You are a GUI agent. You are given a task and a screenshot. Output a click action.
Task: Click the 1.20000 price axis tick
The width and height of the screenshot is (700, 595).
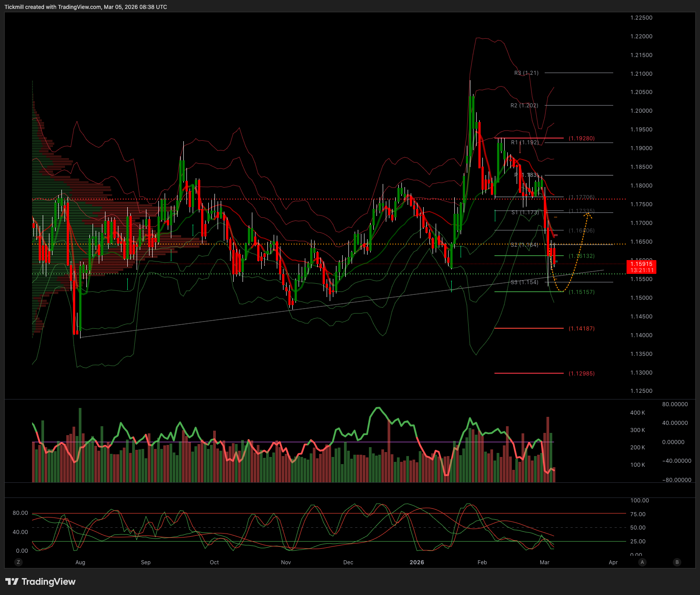point(641,111)
